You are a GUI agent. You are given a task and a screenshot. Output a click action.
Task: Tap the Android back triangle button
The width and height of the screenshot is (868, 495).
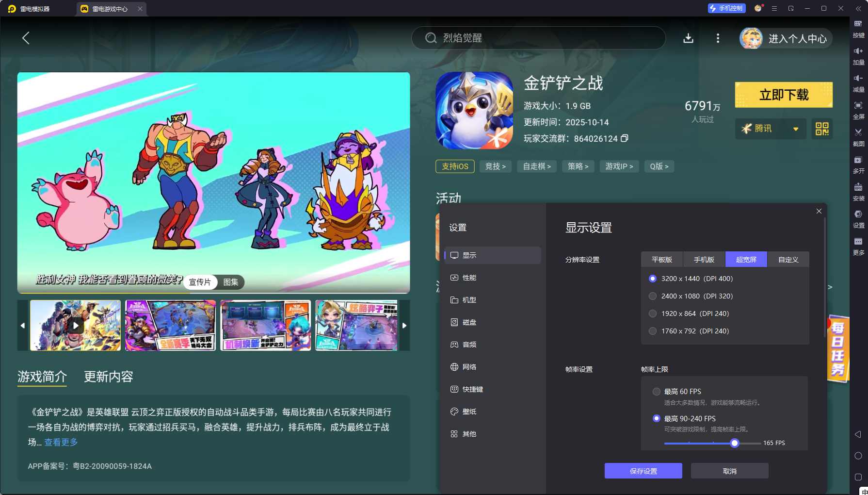point(858,434)
